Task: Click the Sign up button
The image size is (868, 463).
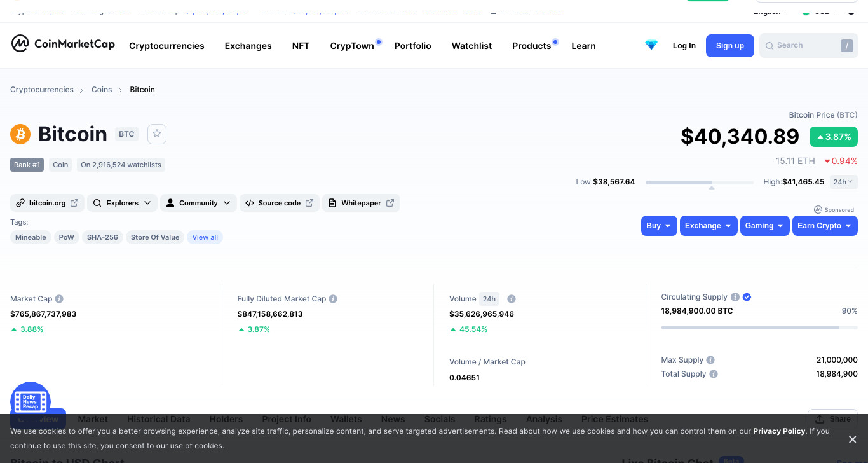Action: (x=729, y=46)
